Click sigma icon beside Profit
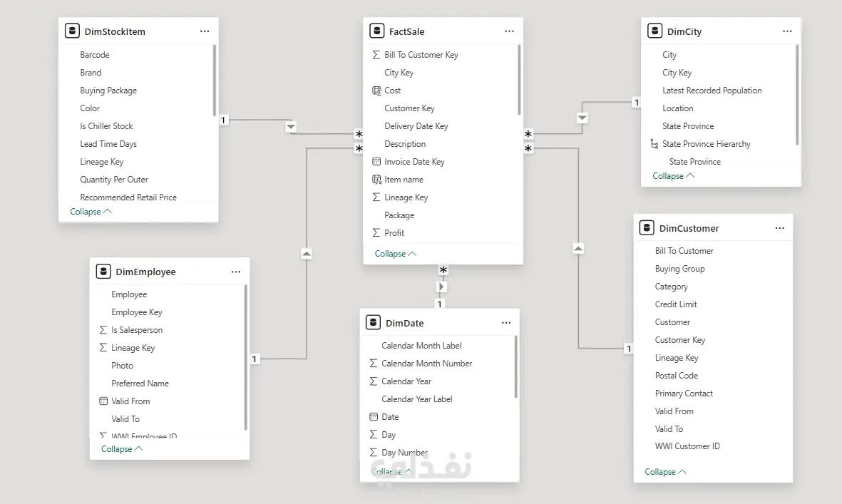Viewport: 842px width, 504px height. [376, 233]
